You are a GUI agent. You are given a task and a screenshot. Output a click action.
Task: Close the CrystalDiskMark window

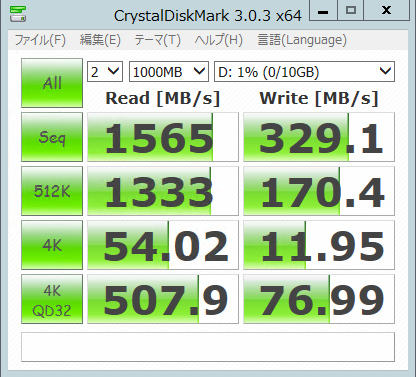pos(386,10)
